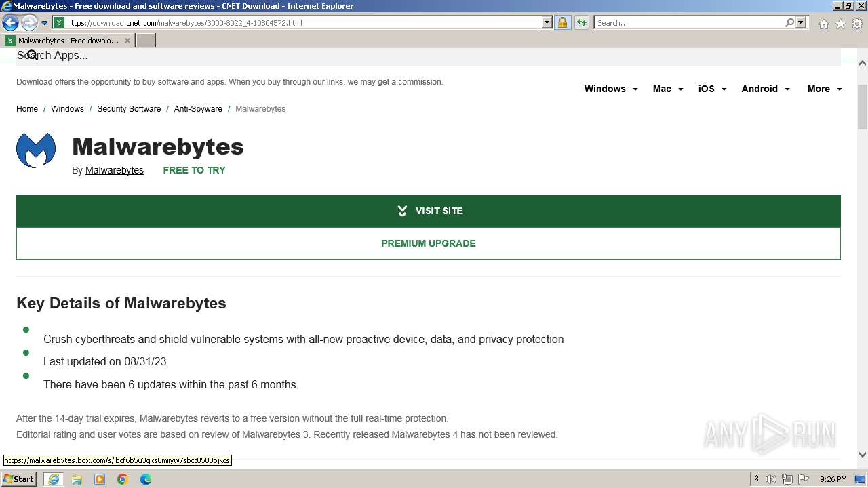This screenshot has width=868, height=488.
Task: Click the green VISIT SITE button
Action: pyautogui.click(x=429, y=211)
